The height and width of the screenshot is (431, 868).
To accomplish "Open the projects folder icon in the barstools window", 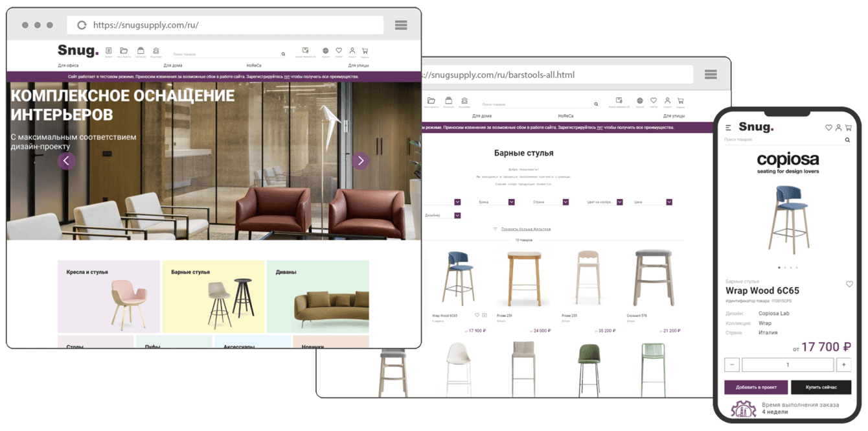I will (x=431, y=100).
